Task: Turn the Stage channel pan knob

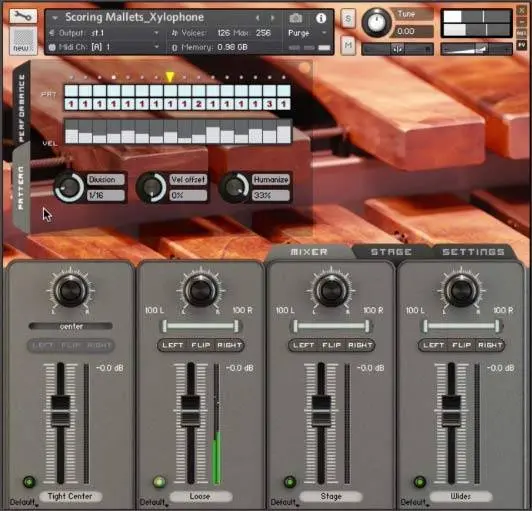Action: coord(331,291)
